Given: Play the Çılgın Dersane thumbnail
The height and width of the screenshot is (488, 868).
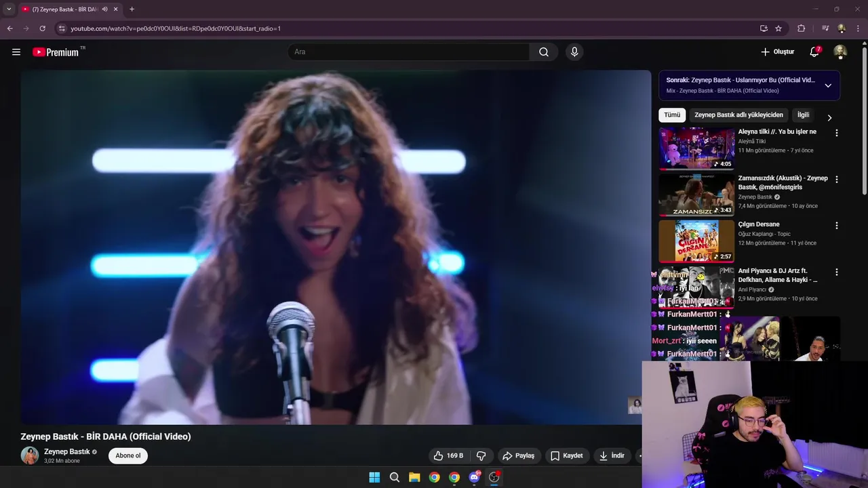Looking at the screenshot, I should click(x=696, y=241).
